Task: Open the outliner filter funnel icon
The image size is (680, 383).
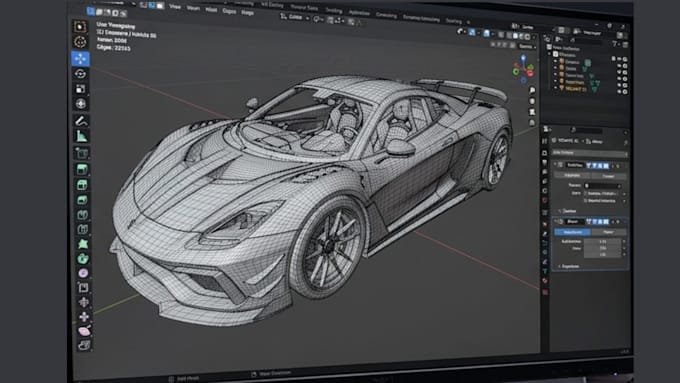Action: coord(615,44)
